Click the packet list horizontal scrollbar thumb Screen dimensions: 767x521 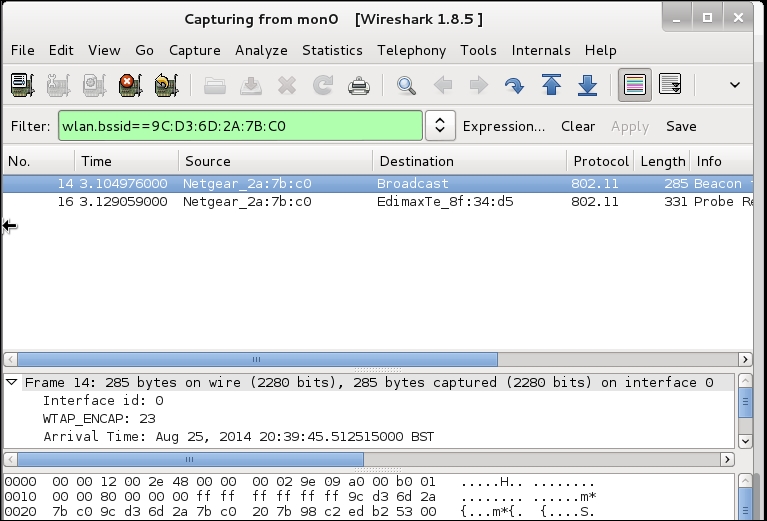coord(257,360)
